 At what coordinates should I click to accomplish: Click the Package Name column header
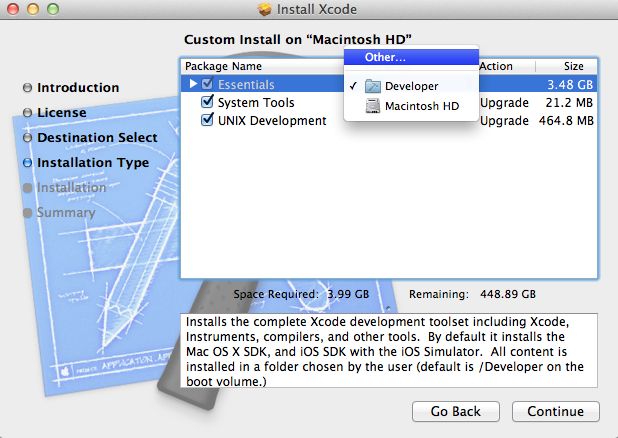coord(223,66)
